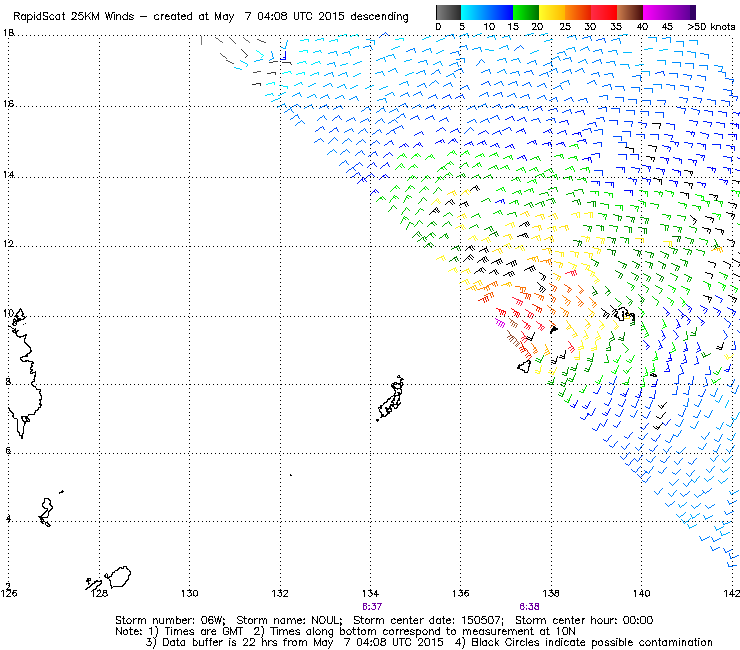
Task: Click the Palau island outline near 134E 7N
Action: [391, 399]
